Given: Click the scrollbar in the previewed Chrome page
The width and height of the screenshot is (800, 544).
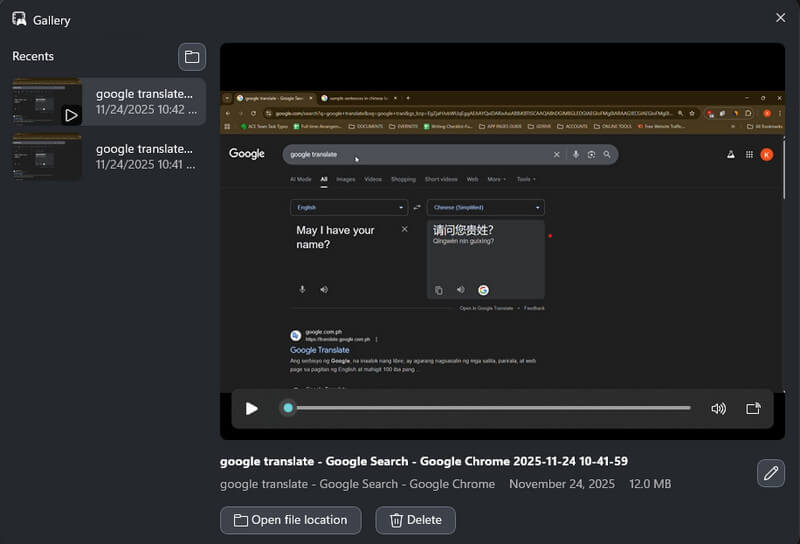Looking at the screenshot, I should pyautogui.click(x=784, y=168).
